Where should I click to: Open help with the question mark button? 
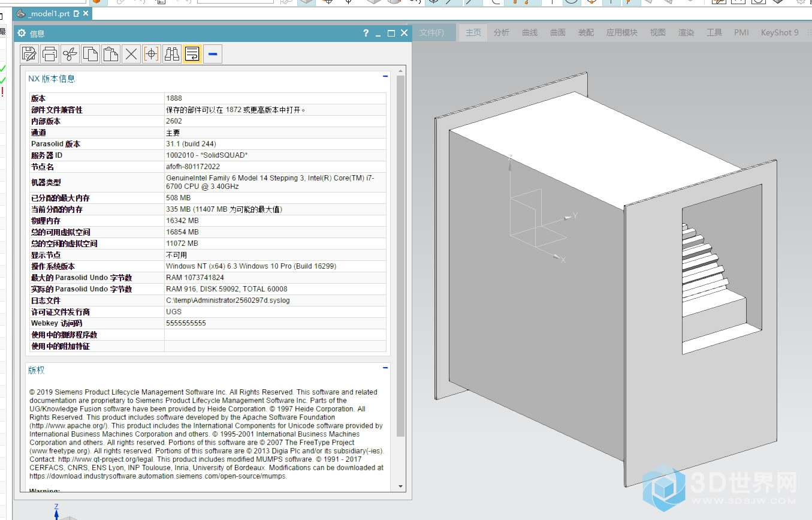click(x=366, y=33)
